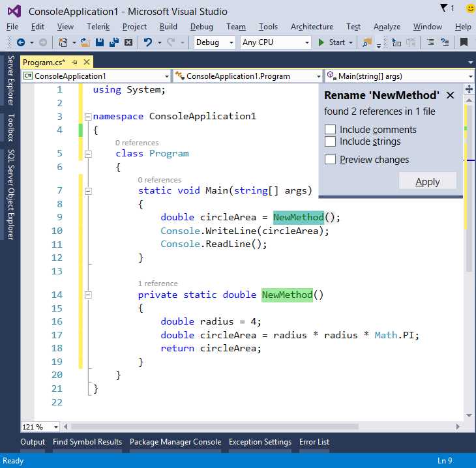Collapse the class Program block
Viewport: 476px width, 468px height.
coord(88,154)
